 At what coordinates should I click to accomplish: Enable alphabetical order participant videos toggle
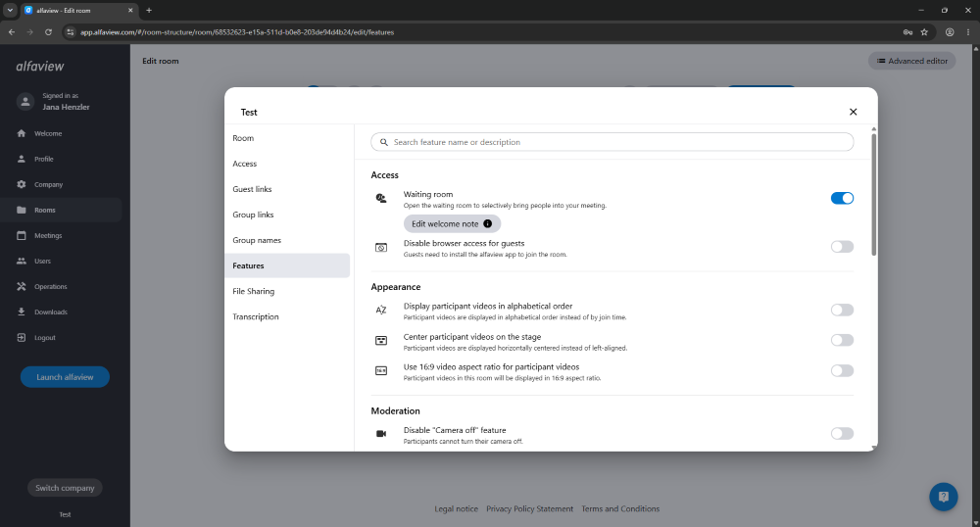pos(842,310)
